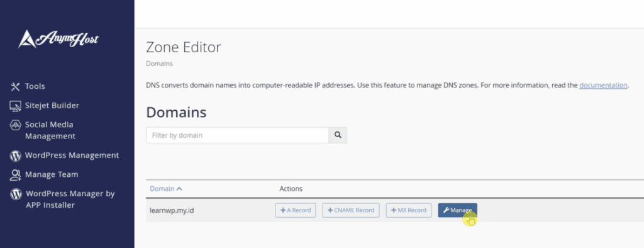Manage the learnwp.my.id DNS zone

tap(458, 210)
